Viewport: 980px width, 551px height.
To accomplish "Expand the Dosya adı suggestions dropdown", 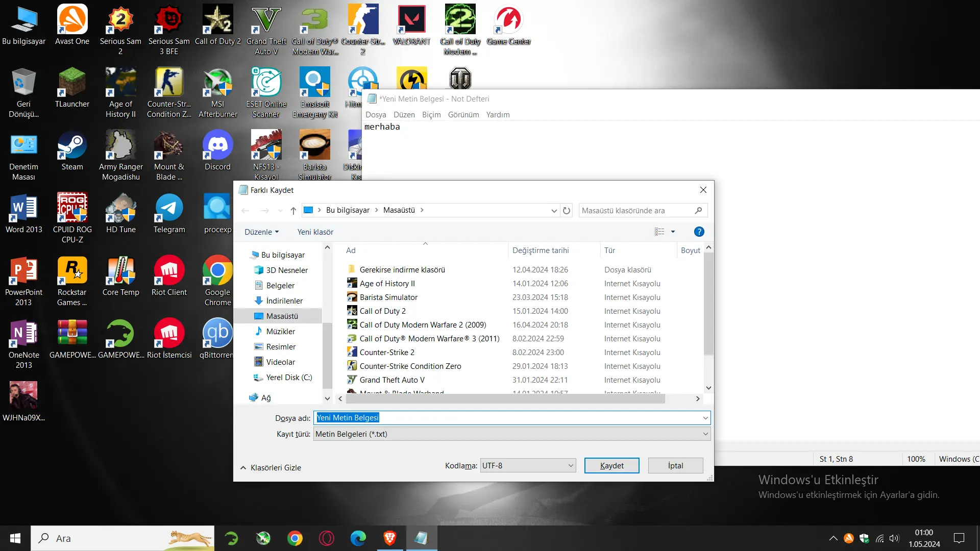I will point(705,418).
